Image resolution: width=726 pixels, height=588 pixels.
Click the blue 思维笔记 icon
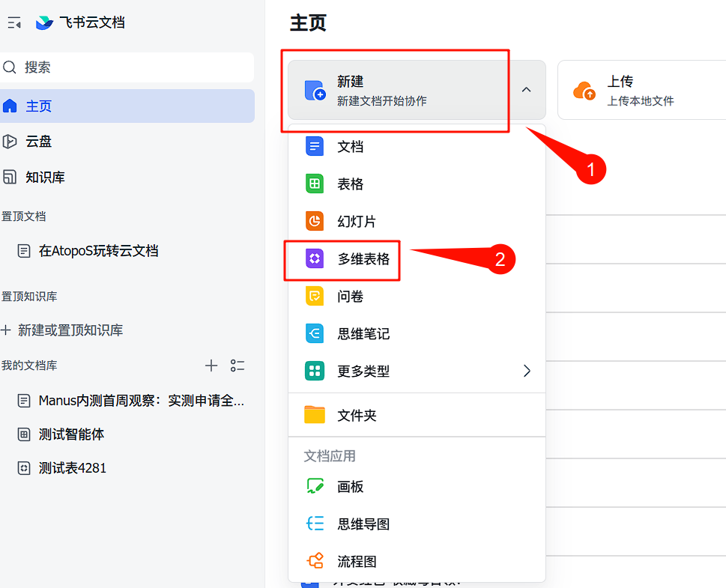point(315,333)
